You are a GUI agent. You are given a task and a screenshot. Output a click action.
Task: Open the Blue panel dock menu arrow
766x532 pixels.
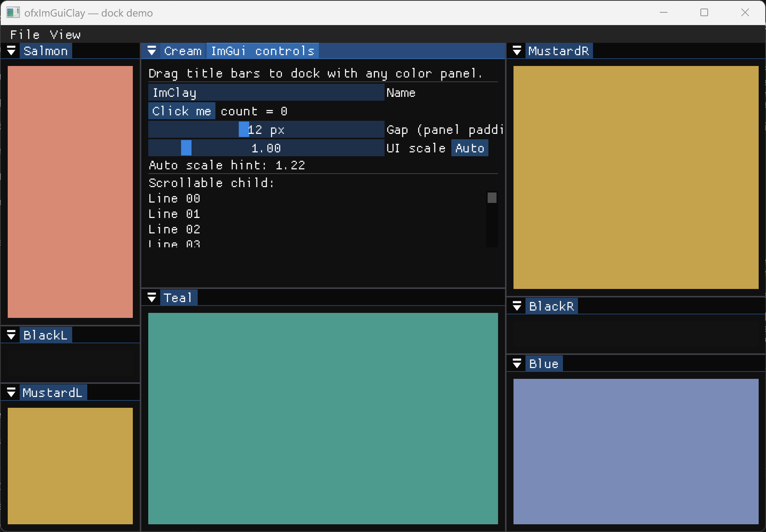click(517, 363)
